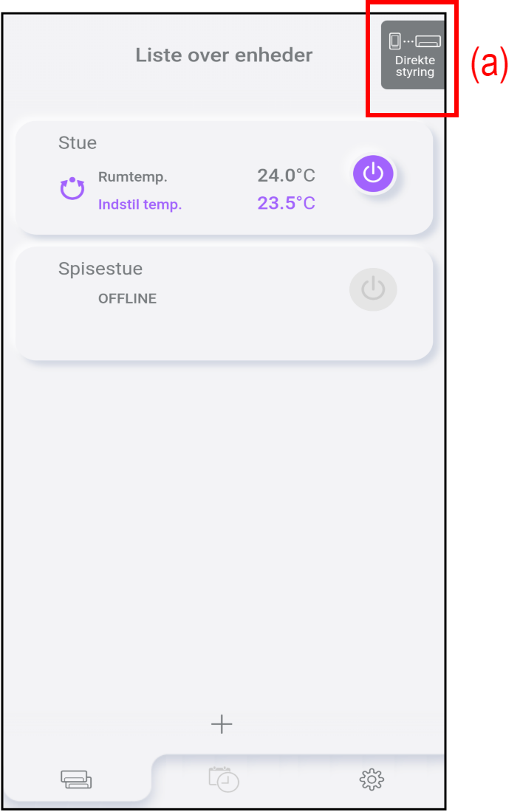The width and height of the screenshot is (520, 812).
Task: Tap the 23.5°C set temperature value
Action: (x=286, y=203)
